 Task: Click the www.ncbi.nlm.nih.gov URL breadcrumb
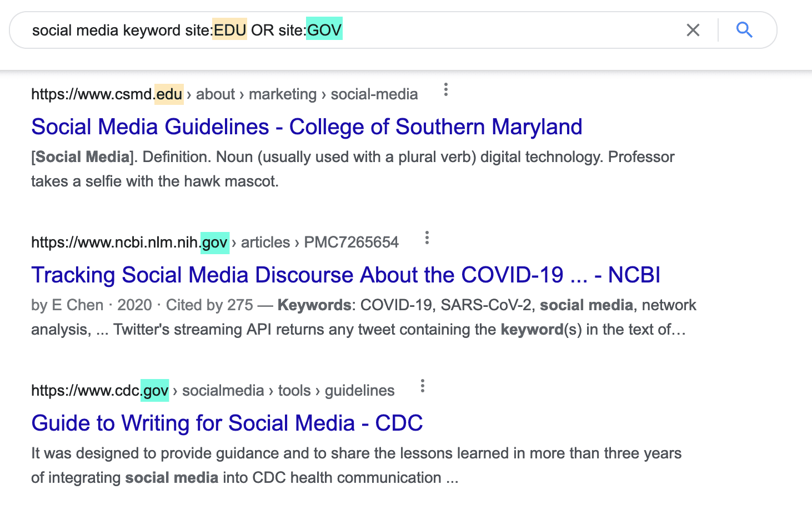129,243
